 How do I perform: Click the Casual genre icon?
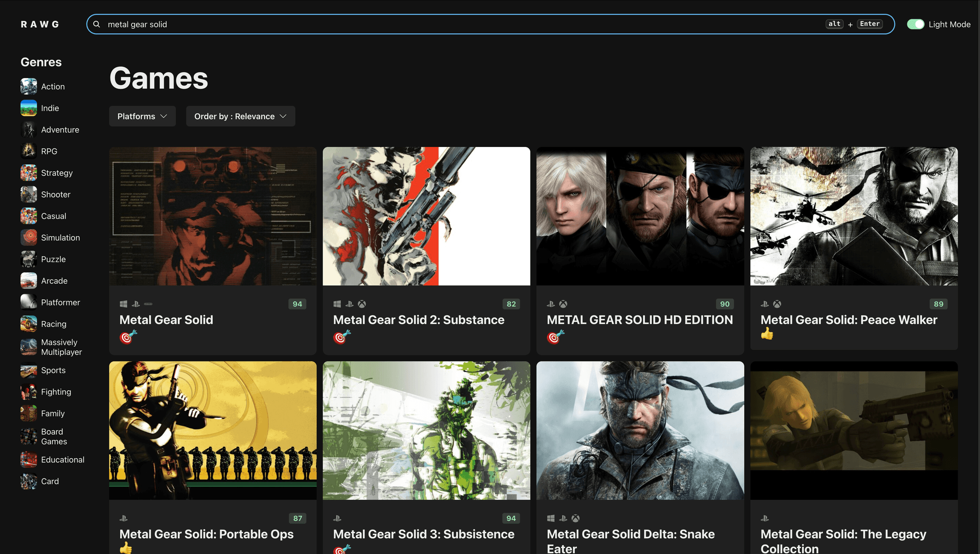tap(29, 216)
